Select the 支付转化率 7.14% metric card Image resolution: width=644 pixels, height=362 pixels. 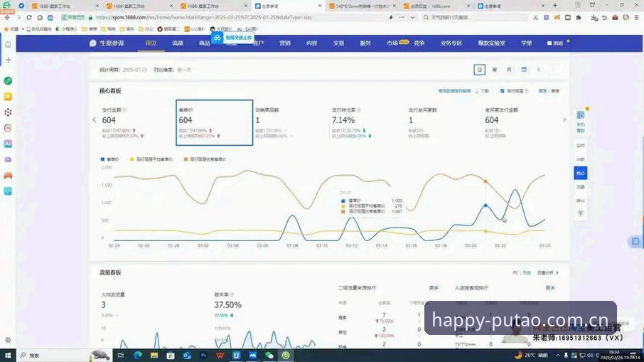pos(367,122)
